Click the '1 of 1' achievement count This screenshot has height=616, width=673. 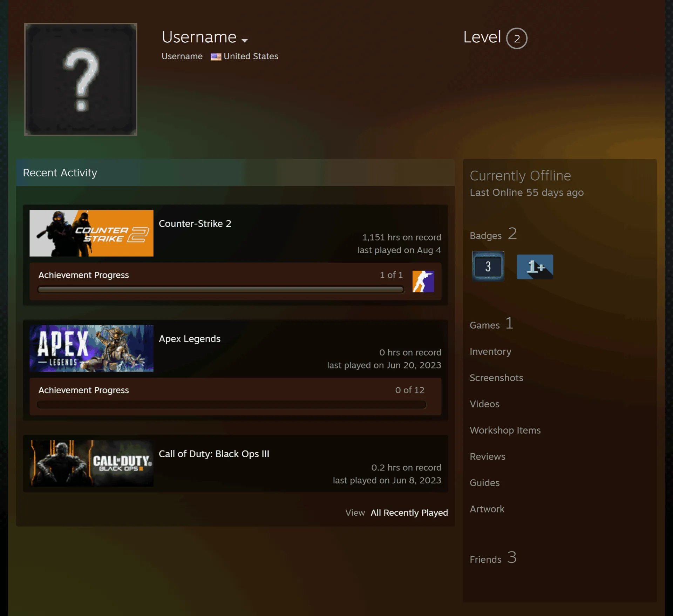(391, 275)
